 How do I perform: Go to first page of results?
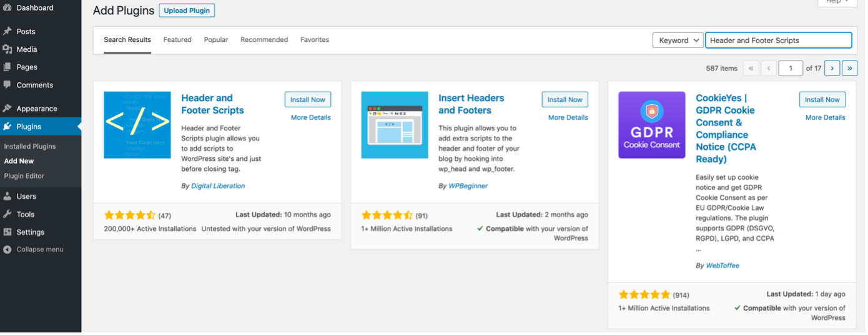click(751, 68)
